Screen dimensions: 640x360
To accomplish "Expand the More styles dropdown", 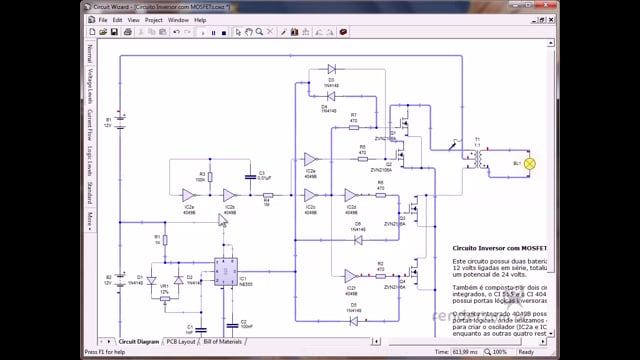I will click(x=90, y=220).
